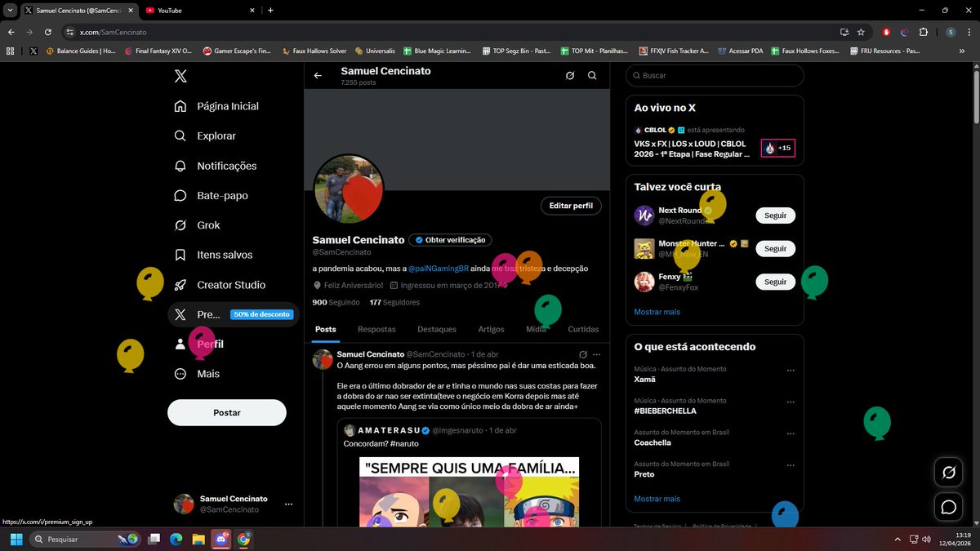
Task: Open Mais menu in sidebar
Action: [x=197, y=374]
